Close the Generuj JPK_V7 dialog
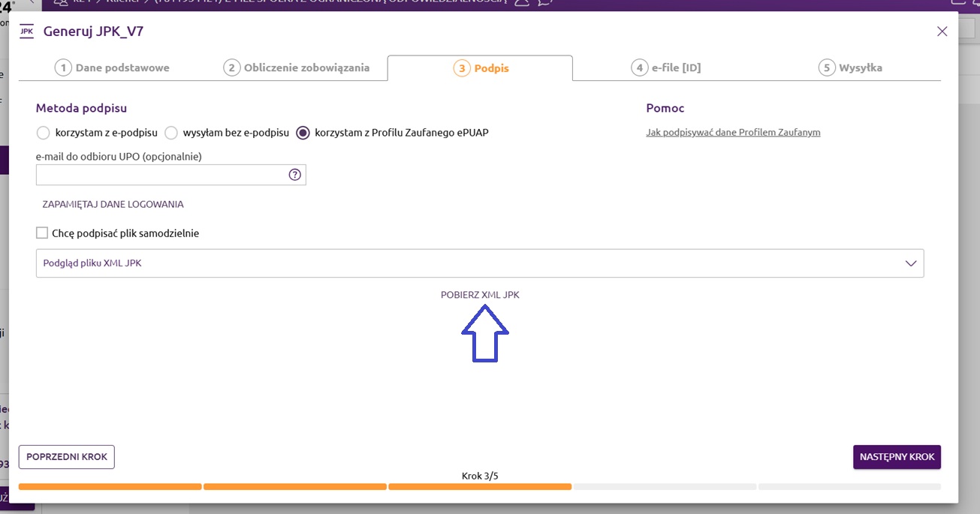Image resolution: width=980 pixels, height=514 pixels. click(942, 32)
